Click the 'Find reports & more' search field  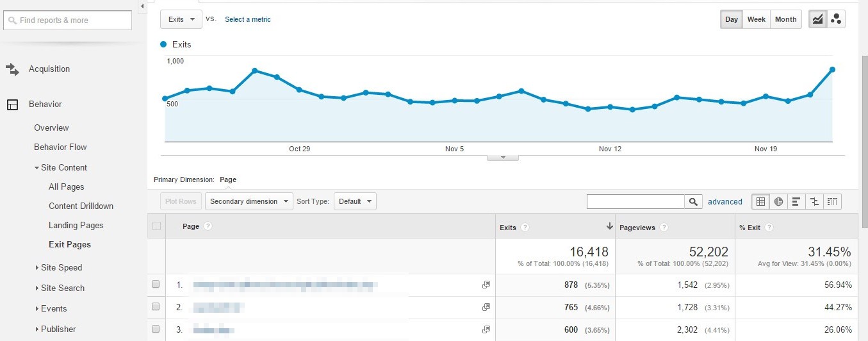click(67, 21)
